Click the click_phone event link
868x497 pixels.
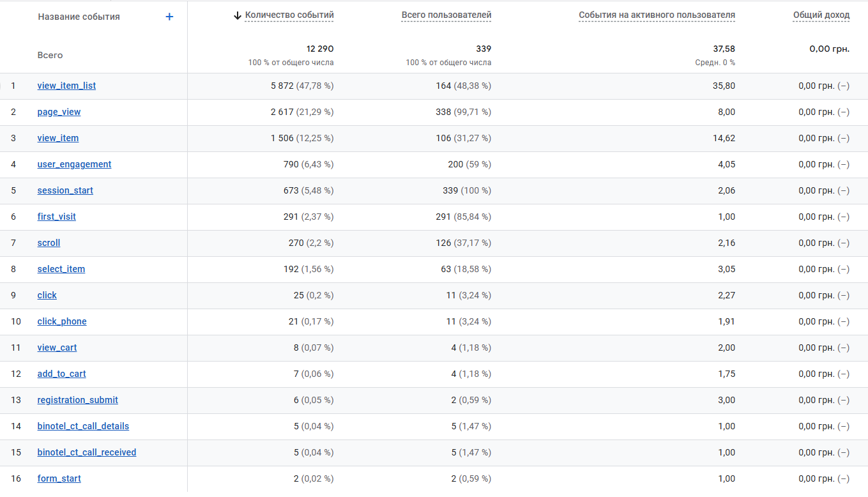tap(62, 321)
